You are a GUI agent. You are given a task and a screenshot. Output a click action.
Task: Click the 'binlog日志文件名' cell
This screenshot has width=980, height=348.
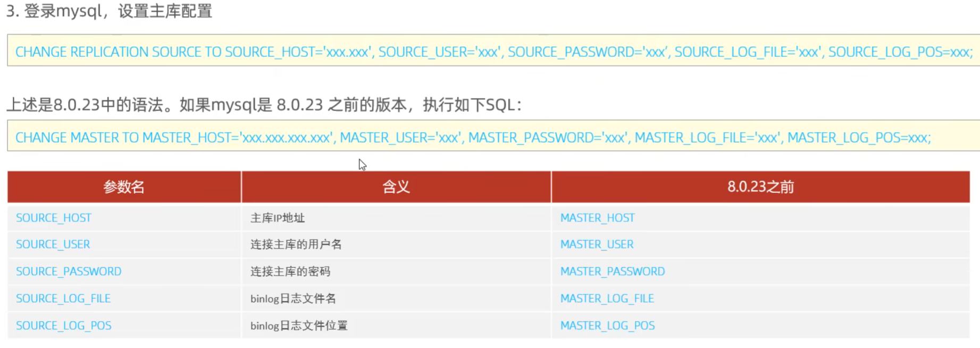click(396, 299)
